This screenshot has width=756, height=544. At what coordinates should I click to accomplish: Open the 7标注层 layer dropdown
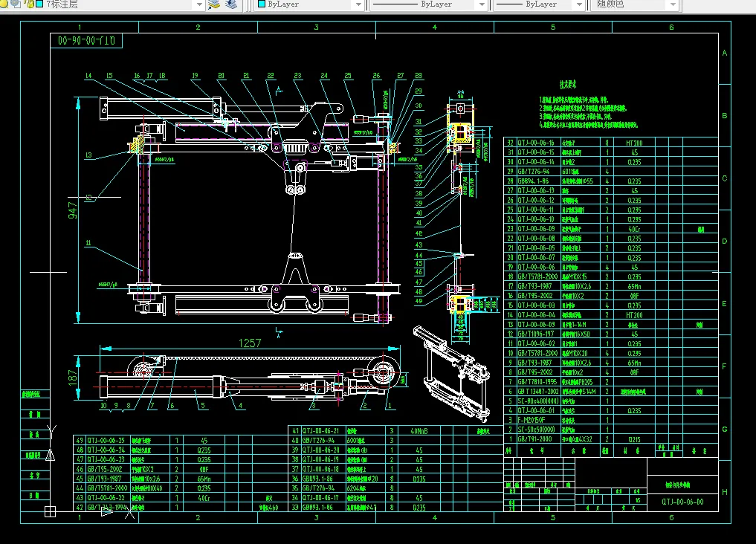(x=199, y=4)
